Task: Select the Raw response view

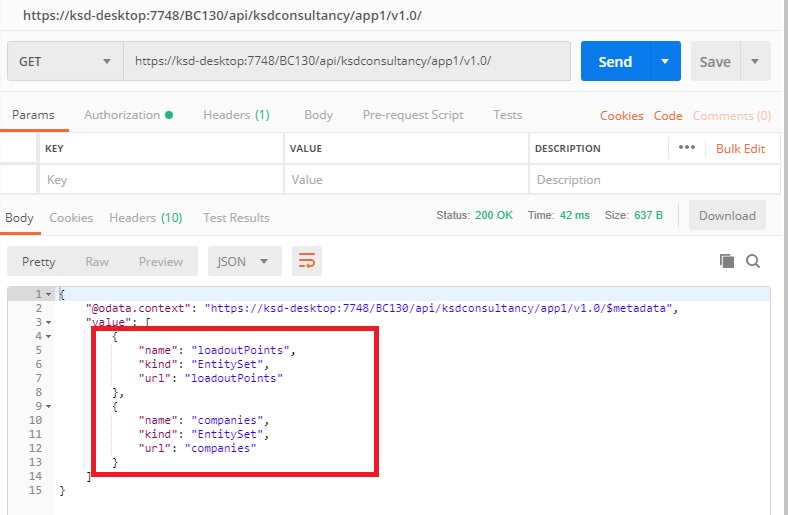Action: (x=97, y=262)
